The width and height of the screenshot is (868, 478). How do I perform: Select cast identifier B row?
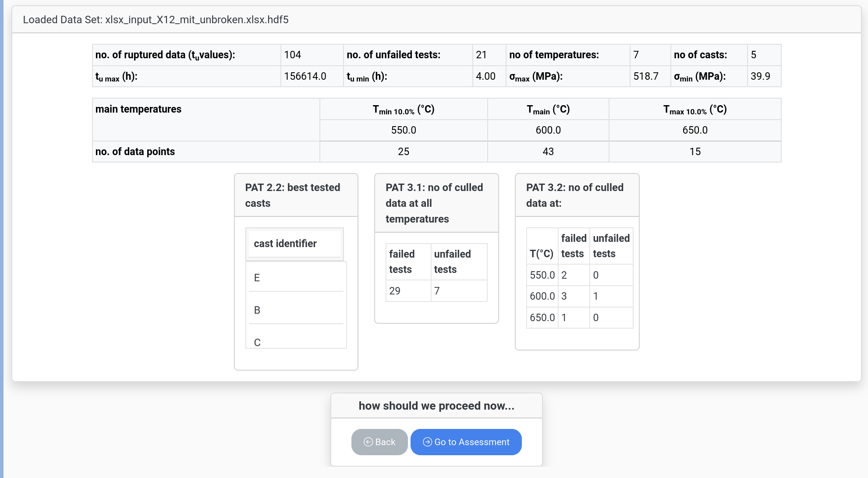click(296, 310)
